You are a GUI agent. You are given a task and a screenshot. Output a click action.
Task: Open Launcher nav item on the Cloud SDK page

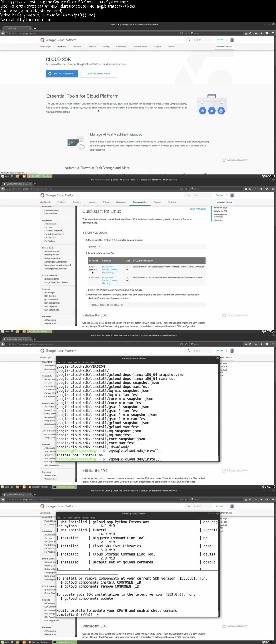coord(92,47)
